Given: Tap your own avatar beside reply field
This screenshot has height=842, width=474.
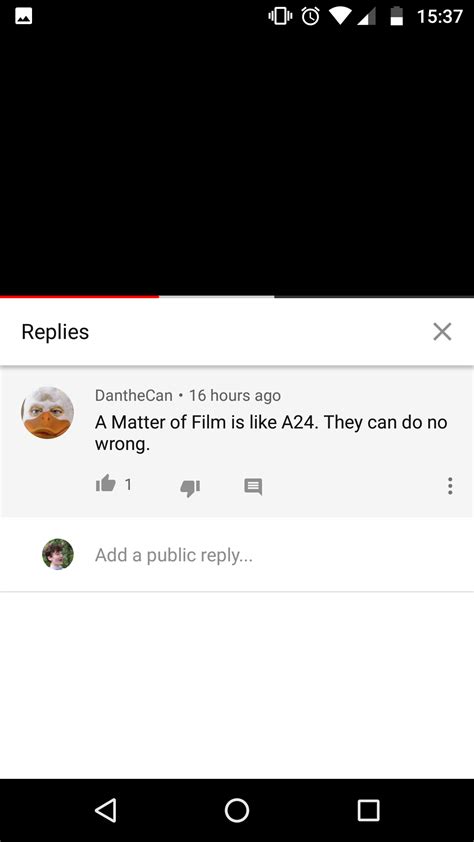Looking at the screenshot, I should click(x=58, y=554).
